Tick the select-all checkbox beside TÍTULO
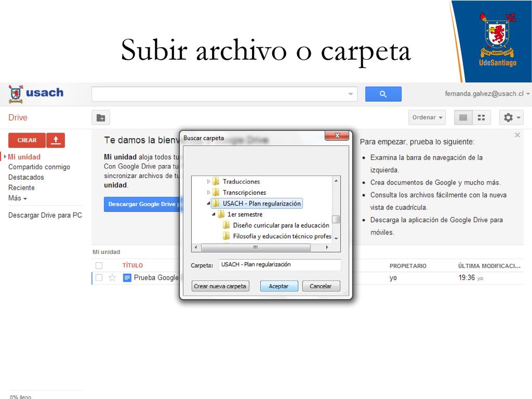 point(99,265)
